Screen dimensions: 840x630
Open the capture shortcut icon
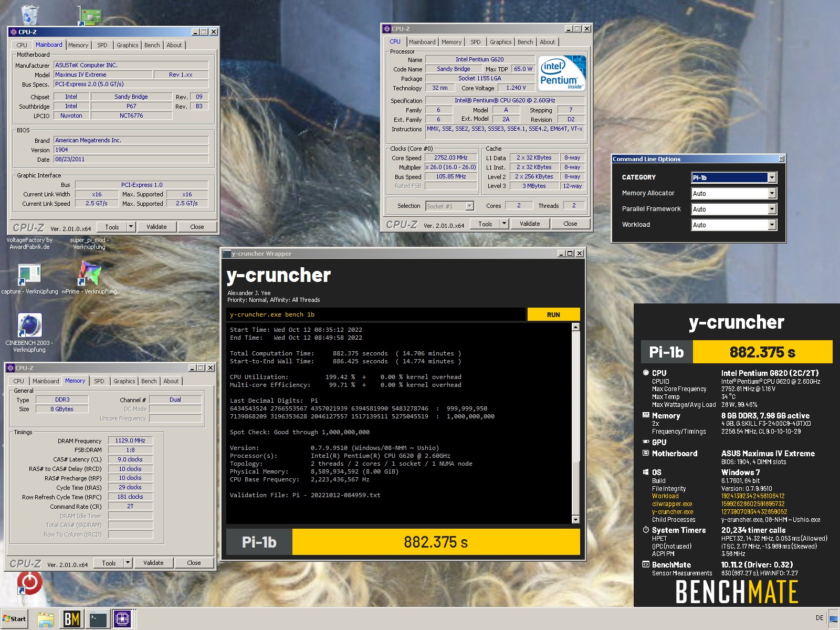pyautogui.click(x=29, y=275)
